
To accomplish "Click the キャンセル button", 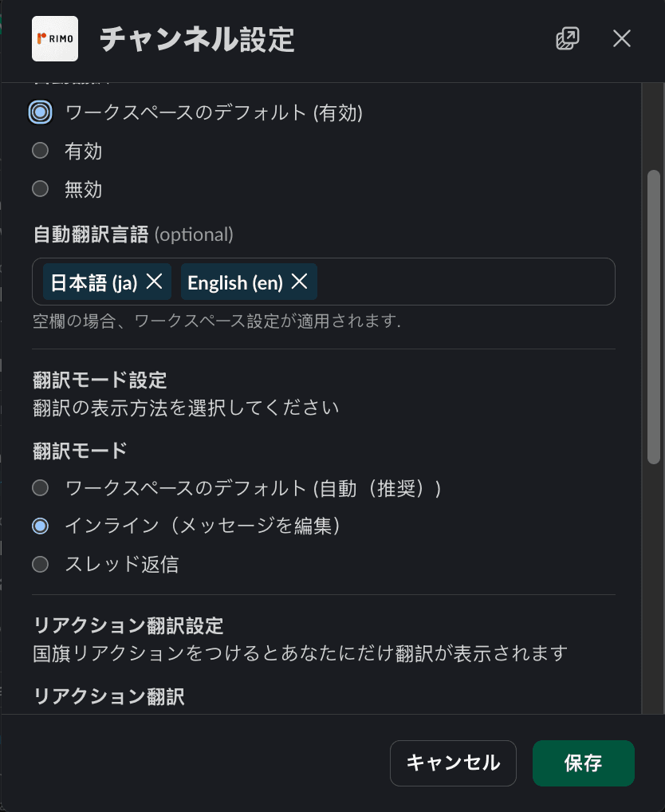I will pos(453,763).
